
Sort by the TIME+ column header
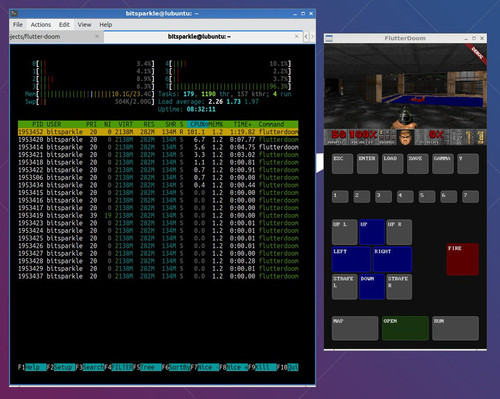pos(242,124)
